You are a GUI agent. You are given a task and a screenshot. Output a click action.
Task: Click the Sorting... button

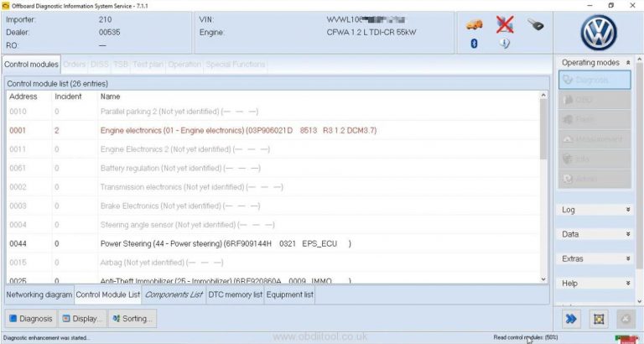[132, 319]
